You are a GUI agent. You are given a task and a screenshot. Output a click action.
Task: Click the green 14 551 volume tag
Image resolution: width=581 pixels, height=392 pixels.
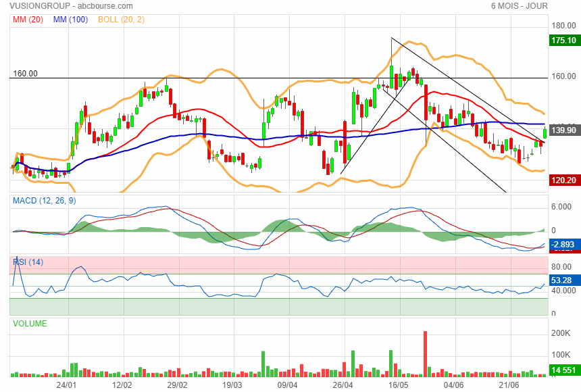563,370
